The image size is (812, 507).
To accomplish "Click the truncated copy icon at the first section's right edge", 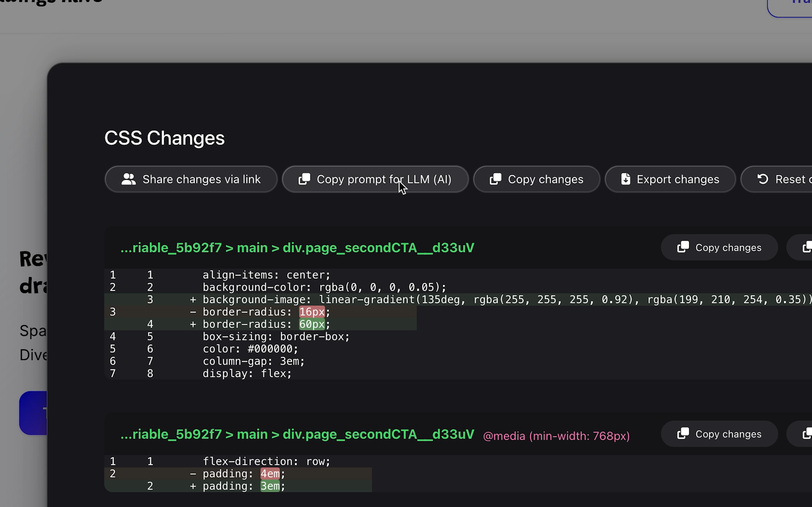I will click(x=807, y=247).
